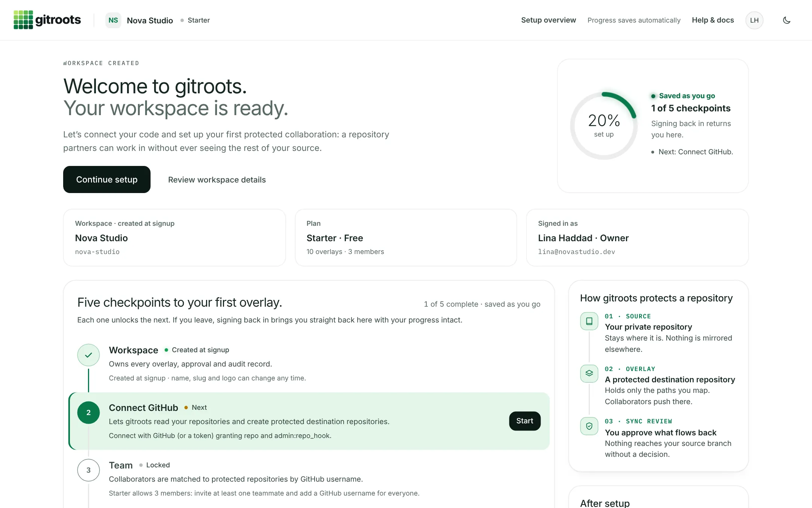Open the LH user avatar menu
Viewport: 812px width, 508px height.
pyautogui.click(x=754, y=20)
